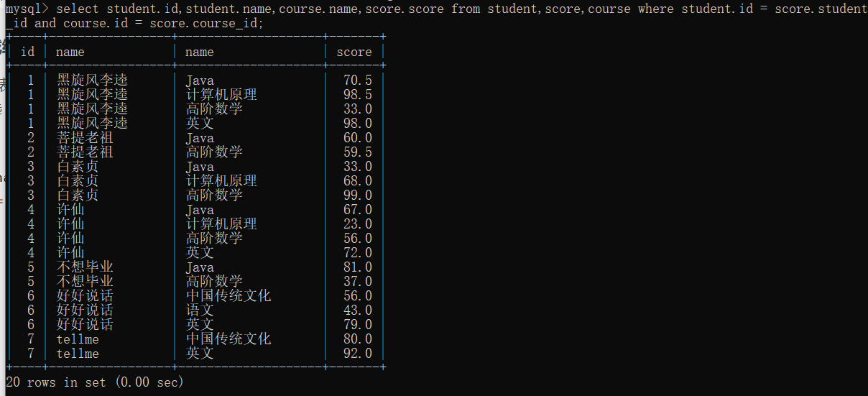Click 英文 in the row scoring 72.0
Viewport: 868px width, 396px height.
[x=200, y=253]
